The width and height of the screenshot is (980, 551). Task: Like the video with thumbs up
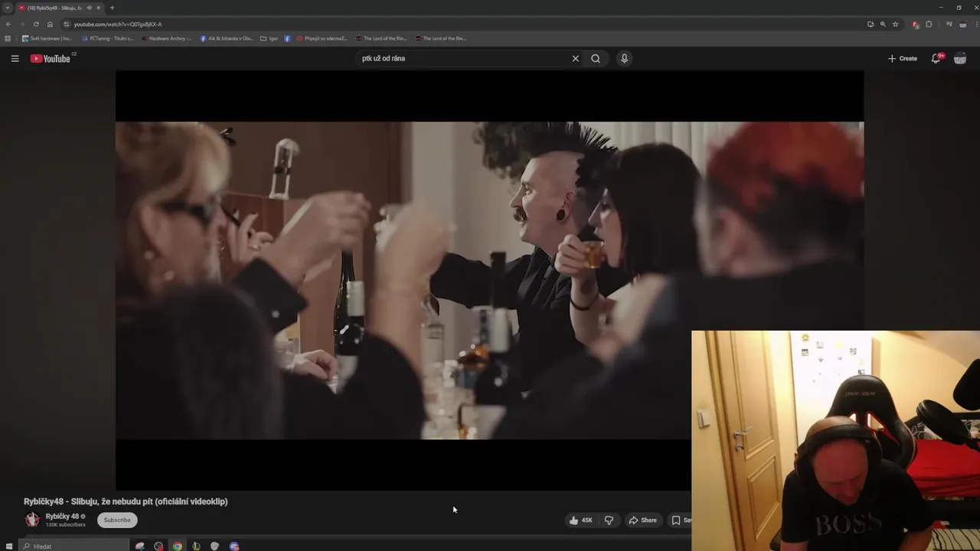(x=580, y=520)
